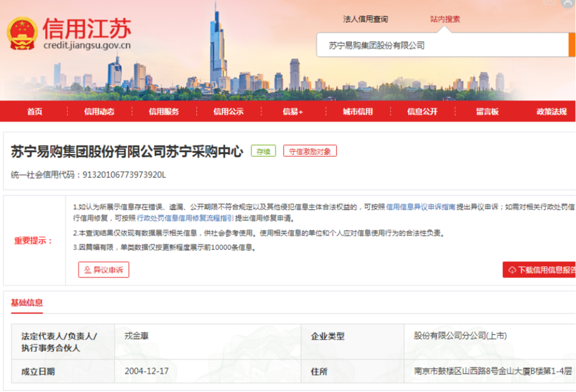Click the search field containing 苏宁易购集团股份有限公司
The width and height of the screenshot is (576, 392).
click(x=443, y=45)
